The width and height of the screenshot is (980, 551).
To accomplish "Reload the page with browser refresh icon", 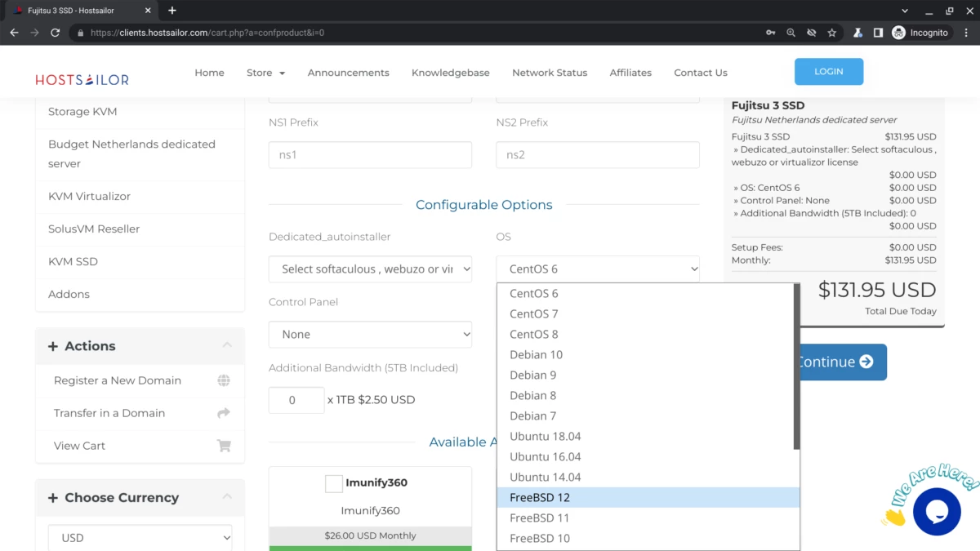I will coord(55,33).
